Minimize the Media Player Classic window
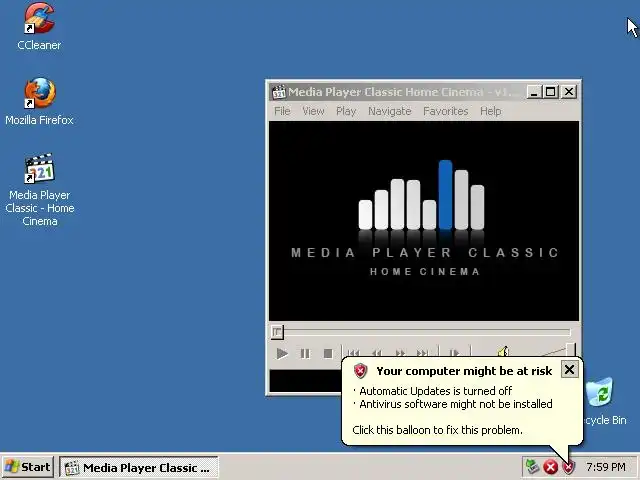The width and height of the screenshot is (640, 480). click(x=534, y=92)
